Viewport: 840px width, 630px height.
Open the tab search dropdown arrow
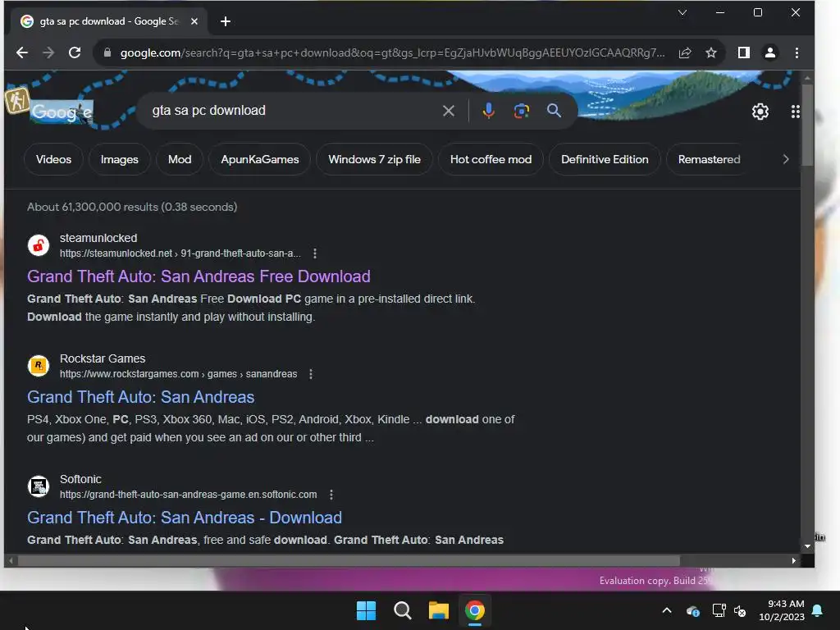click(x=682, y=12)
